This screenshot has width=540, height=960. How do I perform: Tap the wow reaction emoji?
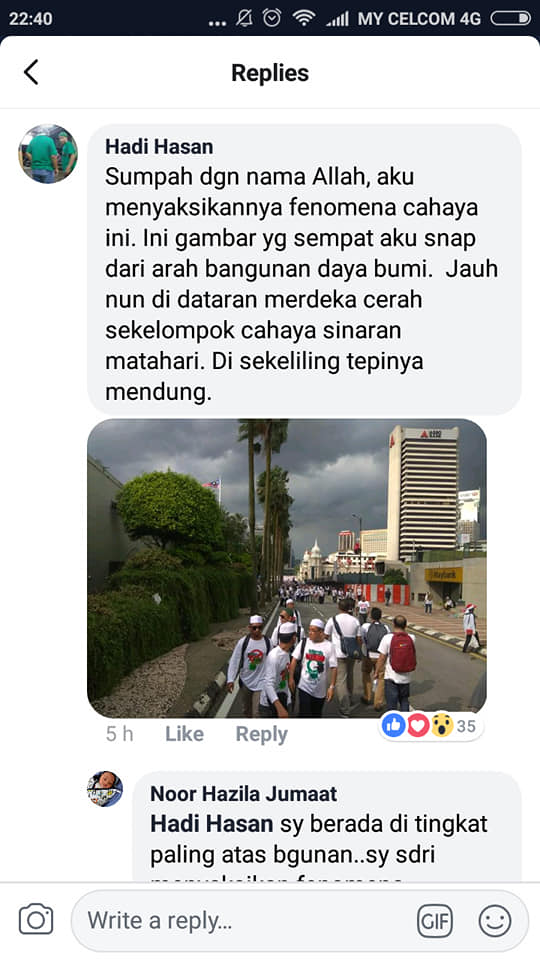point(441,726)
